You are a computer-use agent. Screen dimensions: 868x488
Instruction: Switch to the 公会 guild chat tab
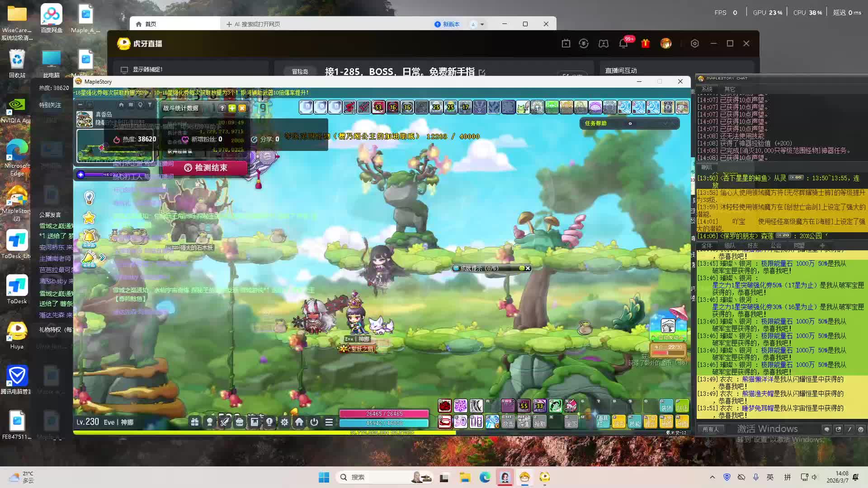(776, 245)
